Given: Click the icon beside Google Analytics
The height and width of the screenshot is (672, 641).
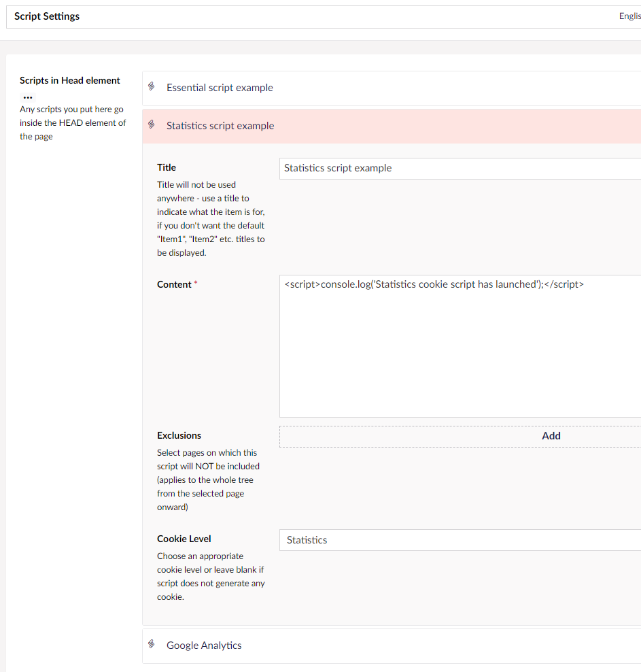Looking at the screenshot, I should pyautogui.click(x=152, y=645).
